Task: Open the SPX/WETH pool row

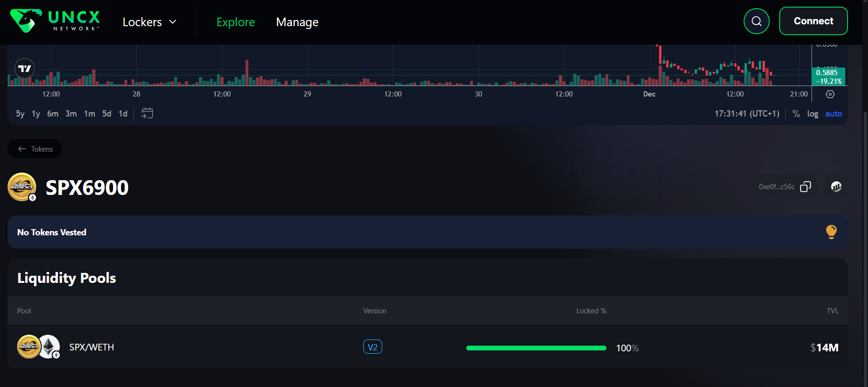Action: (428, 347)
